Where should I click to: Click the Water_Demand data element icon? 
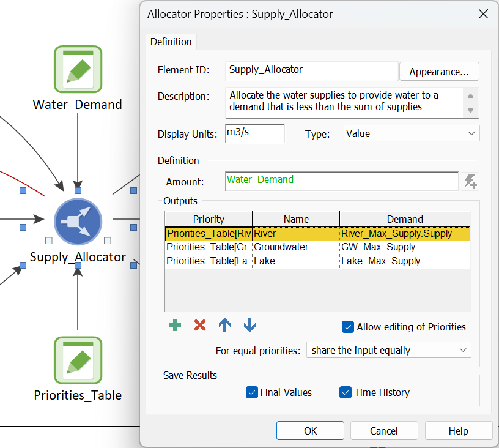coord(78,69)
